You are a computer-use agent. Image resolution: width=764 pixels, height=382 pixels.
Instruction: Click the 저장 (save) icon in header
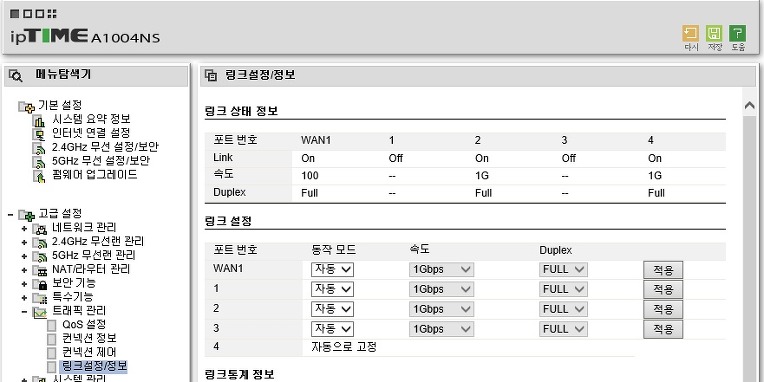714,34
